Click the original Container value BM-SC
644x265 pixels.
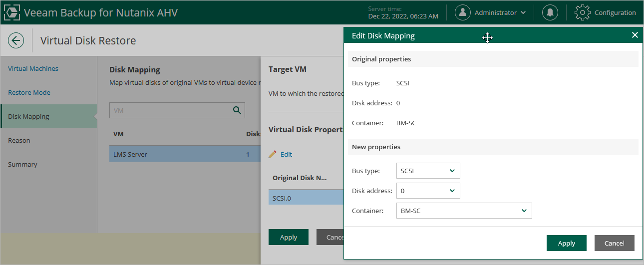(406, 123)
